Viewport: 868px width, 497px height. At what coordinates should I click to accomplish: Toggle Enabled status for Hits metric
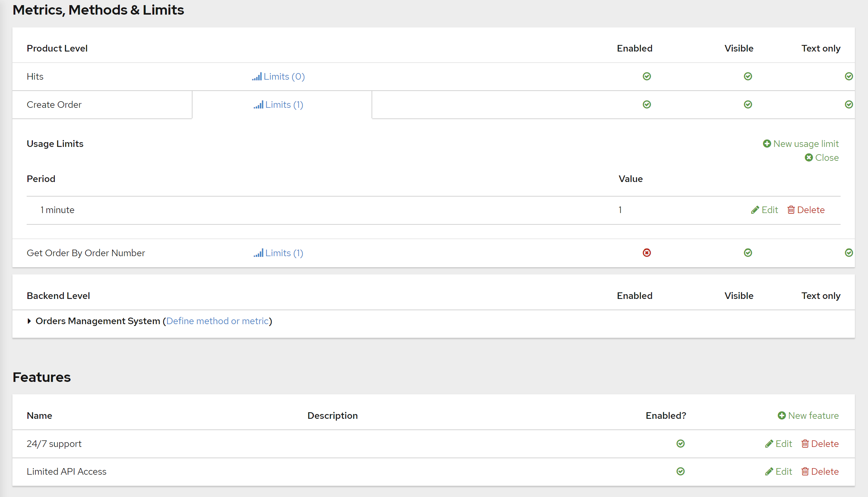click(x=647, y=76)
